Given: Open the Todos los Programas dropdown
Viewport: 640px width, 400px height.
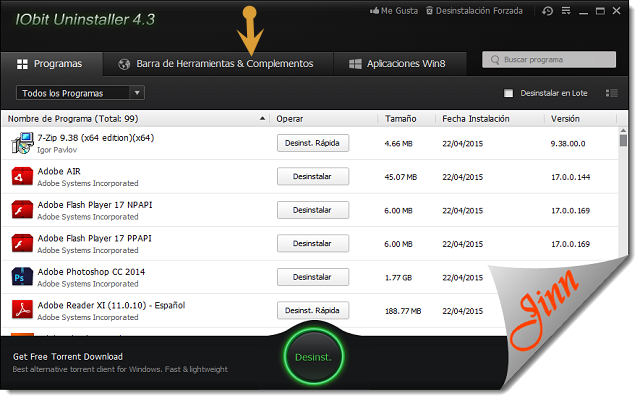Looking at the screenshot, I should point(80,93).
